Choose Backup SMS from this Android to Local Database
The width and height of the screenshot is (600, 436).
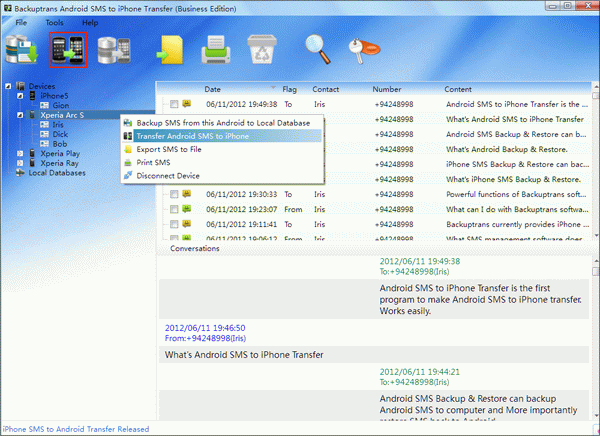coord(223,123)
